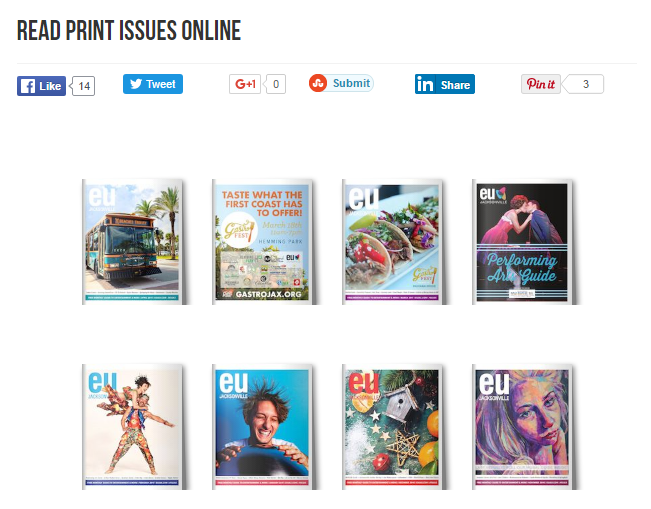
Task: Open the tacos cover issue
Action: 392,242
